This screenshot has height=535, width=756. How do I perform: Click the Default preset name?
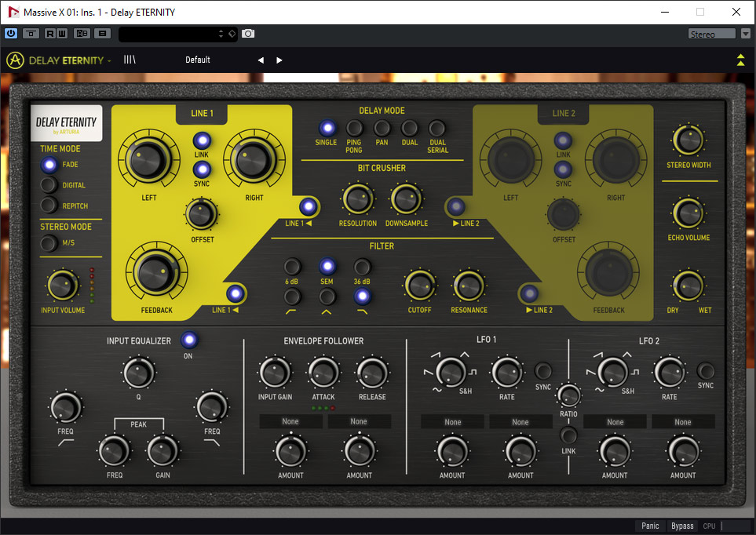[x=198, y=60]
